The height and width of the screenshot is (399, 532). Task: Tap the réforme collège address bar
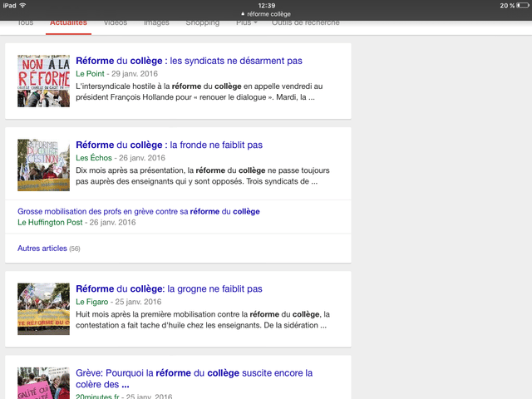266,14
